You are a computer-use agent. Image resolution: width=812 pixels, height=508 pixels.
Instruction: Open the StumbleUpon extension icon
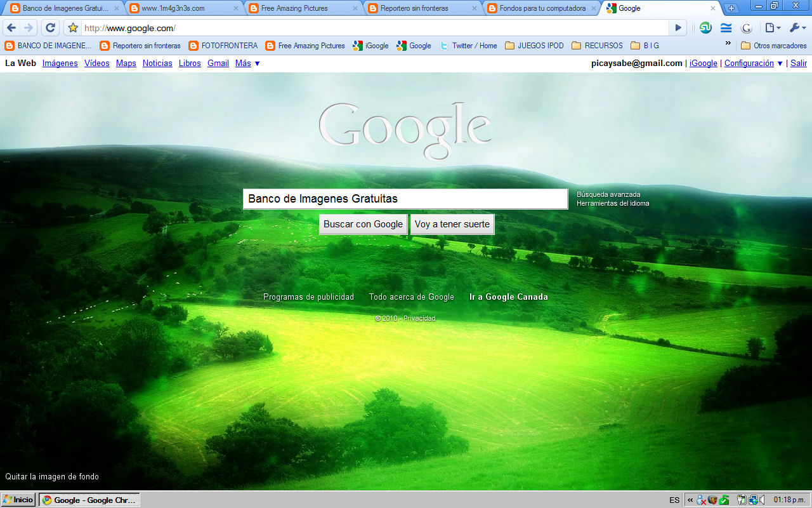[x=705, y=28]
